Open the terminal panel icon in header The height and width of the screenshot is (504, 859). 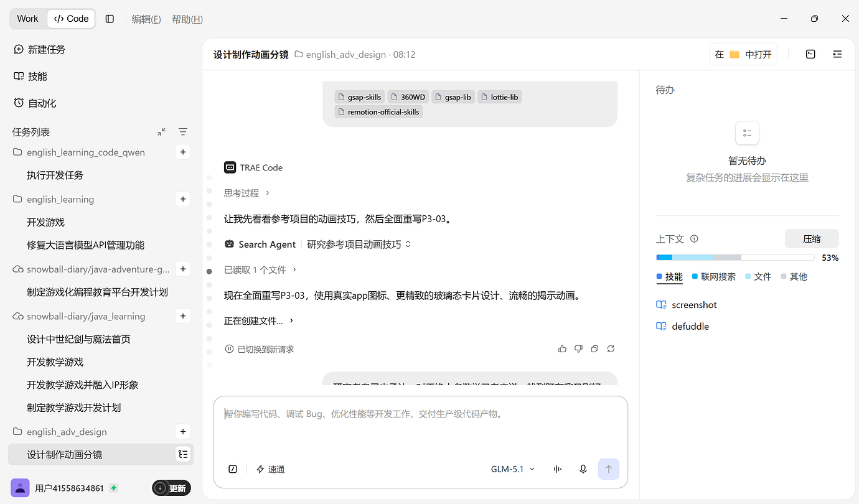click(810, 54)
